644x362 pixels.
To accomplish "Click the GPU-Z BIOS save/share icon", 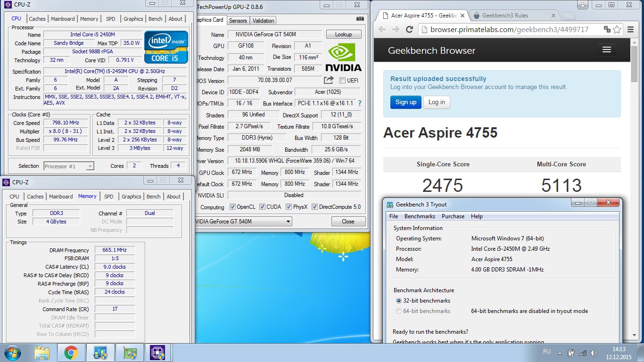I will pos(329,80).
